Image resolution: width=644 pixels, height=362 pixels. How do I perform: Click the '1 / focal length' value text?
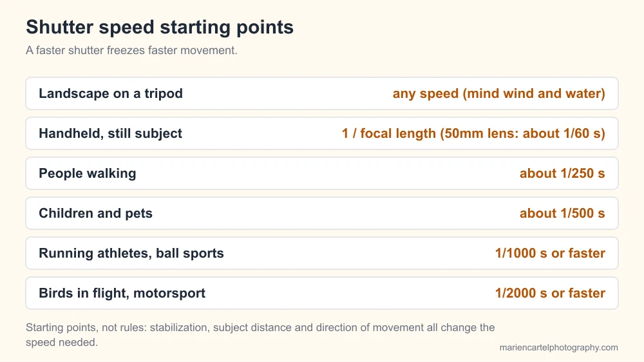pyautogui.click(x=389, y=133)
